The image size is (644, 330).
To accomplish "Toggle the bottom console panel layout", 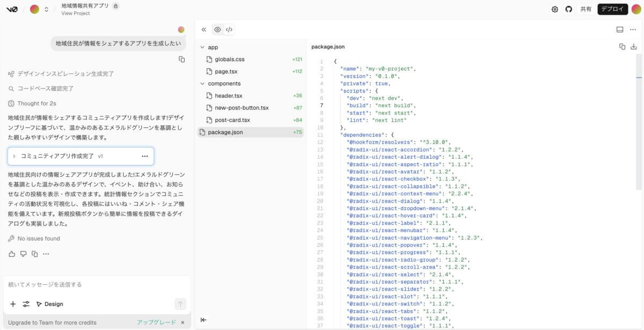I will 620,30.
